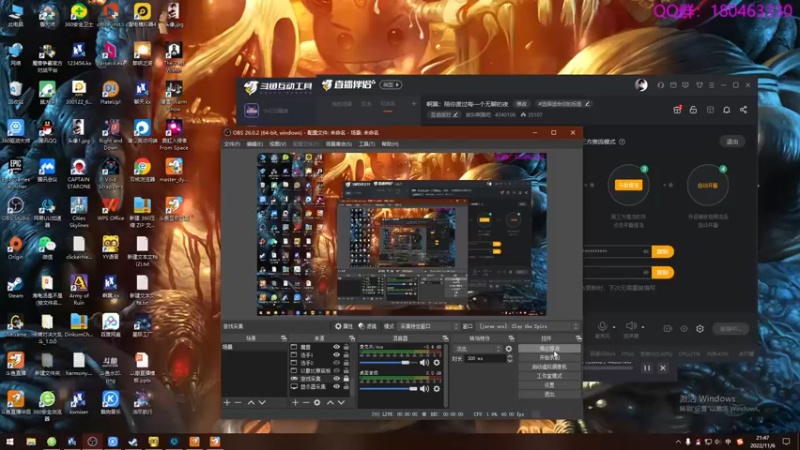The image size is (800, 450).
Task: Open desktop audio settings gear in mixer
Action: (437, 388)
